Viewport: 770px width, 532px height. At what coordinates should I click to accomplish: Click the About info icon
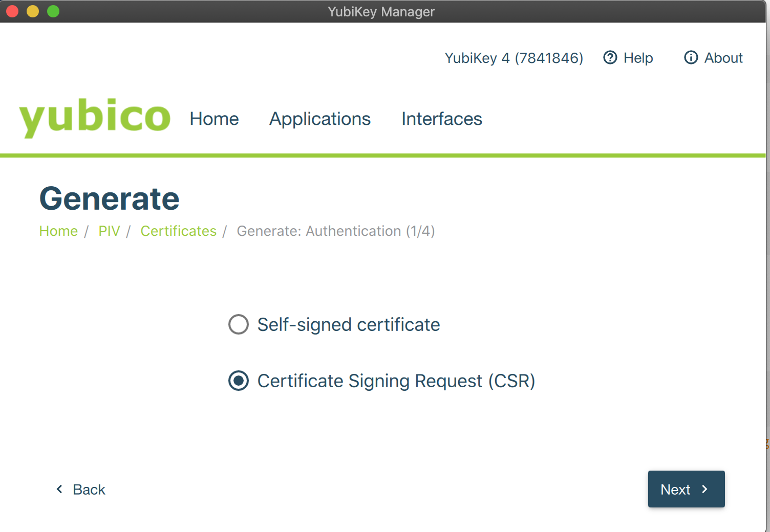tap(691, 58)
